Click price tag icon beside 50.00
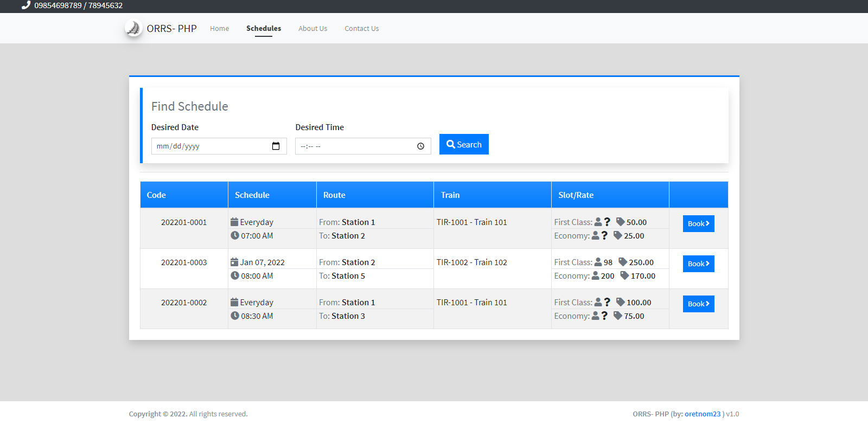Image resolution: width=868 pixels, height=424 pixels. [x=621, y=222]
